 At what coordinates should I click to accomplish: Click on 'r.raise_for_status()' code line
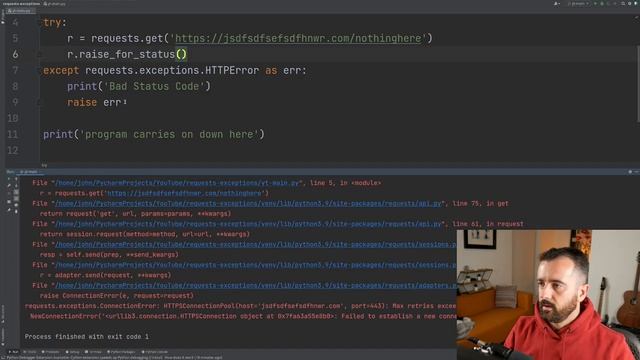127,54
